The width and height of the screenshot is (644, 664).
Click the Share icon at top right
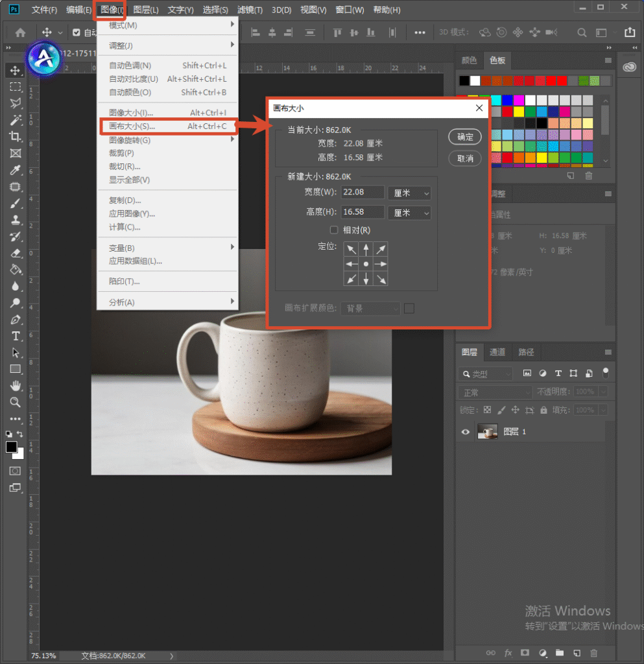[630, 32]
